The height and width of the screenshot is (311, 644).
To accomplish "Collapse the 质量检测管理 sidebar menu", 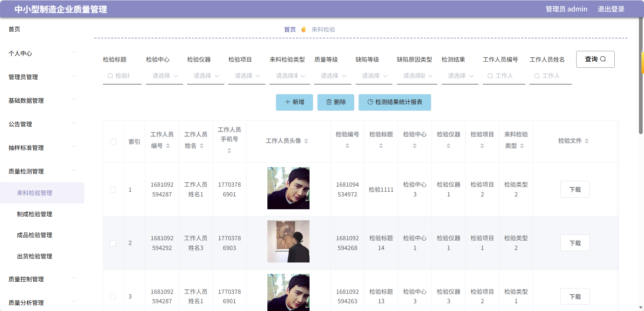I will (42, 171).
